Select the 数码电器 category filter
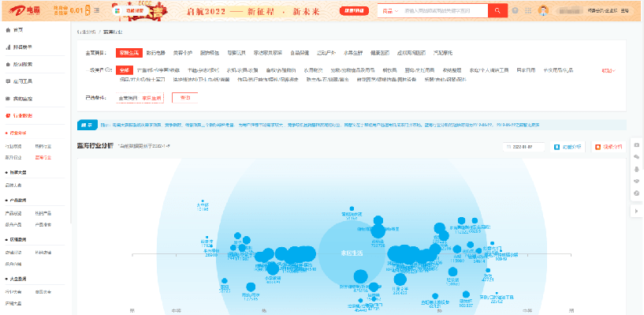This screenshot has height=315, width=644. pos(156,53)
